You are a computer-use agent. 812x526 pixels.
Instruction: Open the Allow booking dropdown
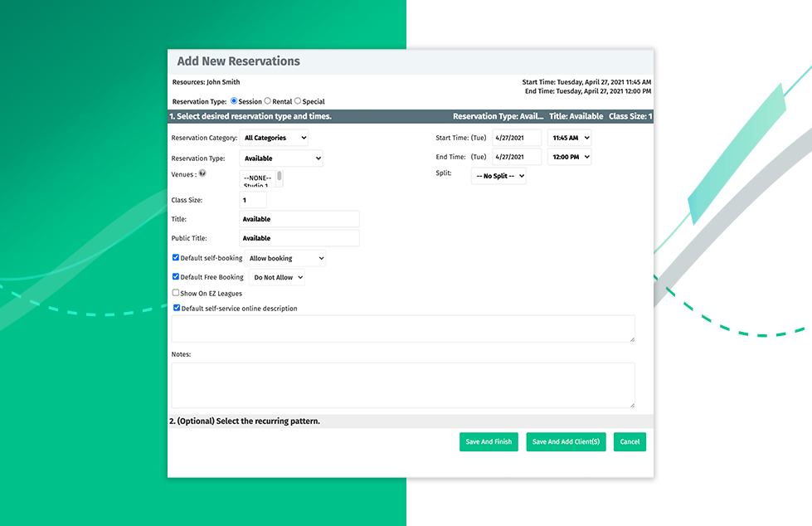tap(285, 258)
